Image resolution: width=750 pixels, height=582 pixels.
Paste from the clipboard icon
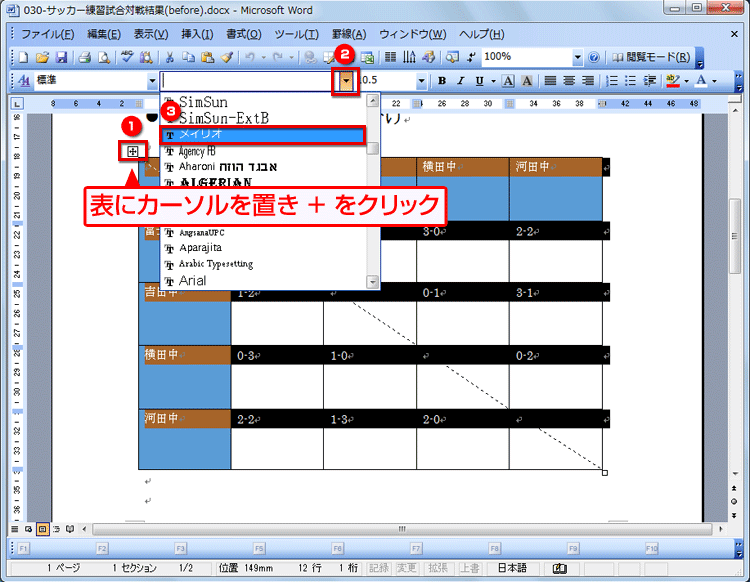click(x=207, y=57)
